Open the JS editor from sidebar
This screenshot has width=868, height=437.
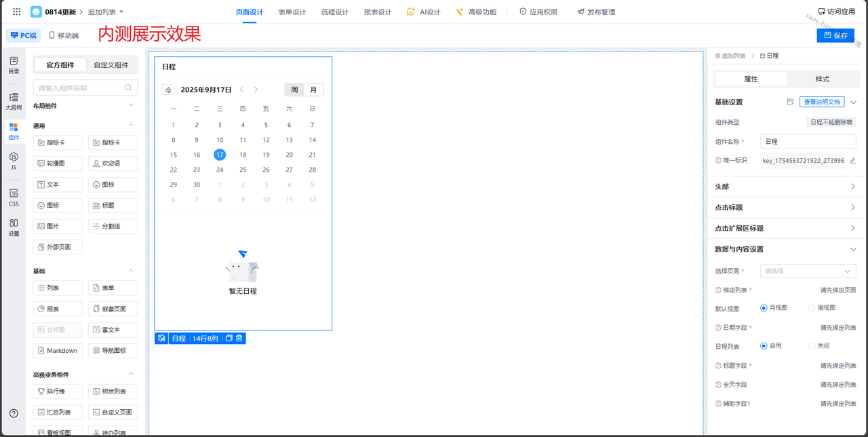[x=14, y=161]
